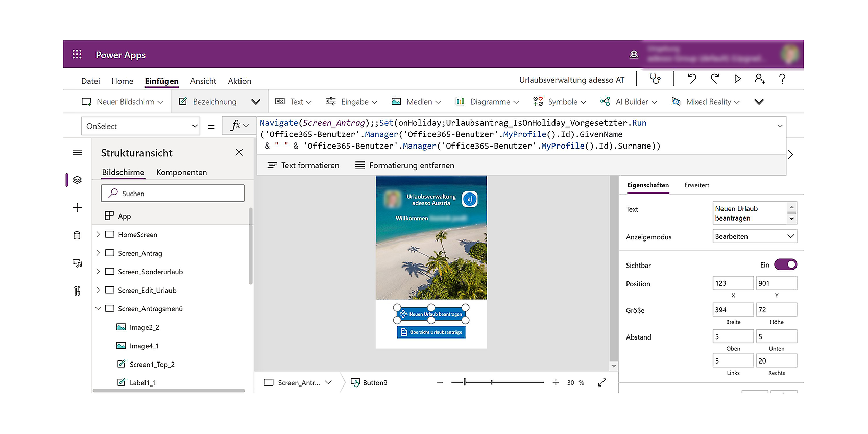Collapse the properties pane arrow
Image resolution: width=868 pixels, height=434 pixels.
(x=790, y=154)
